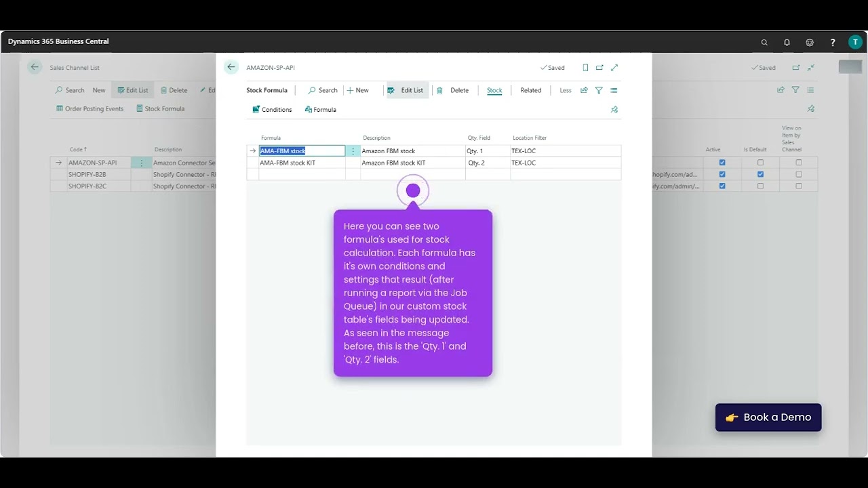Open the Stock menu tab

(494, 90)
